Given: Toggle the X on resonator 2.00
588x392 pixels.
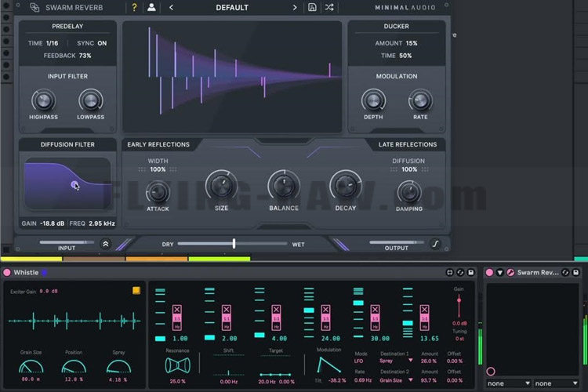Looking at the screenshot, I should pos(227,310).
